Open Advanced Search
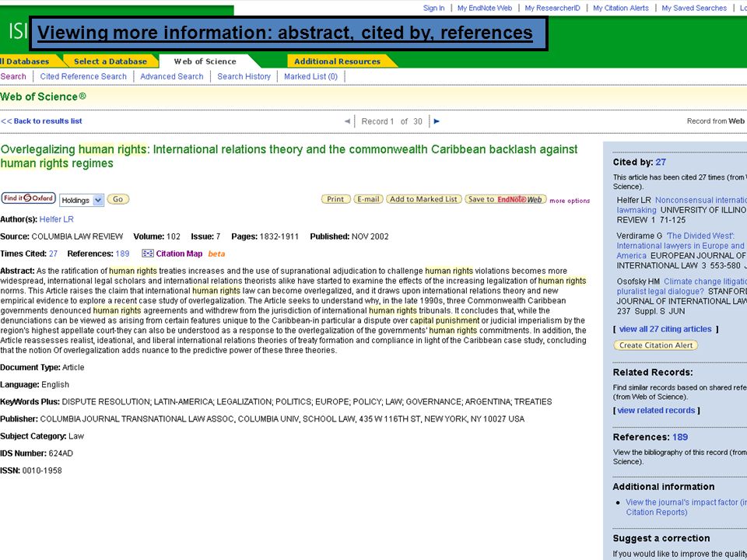747x560 pixels. (171, 76)
